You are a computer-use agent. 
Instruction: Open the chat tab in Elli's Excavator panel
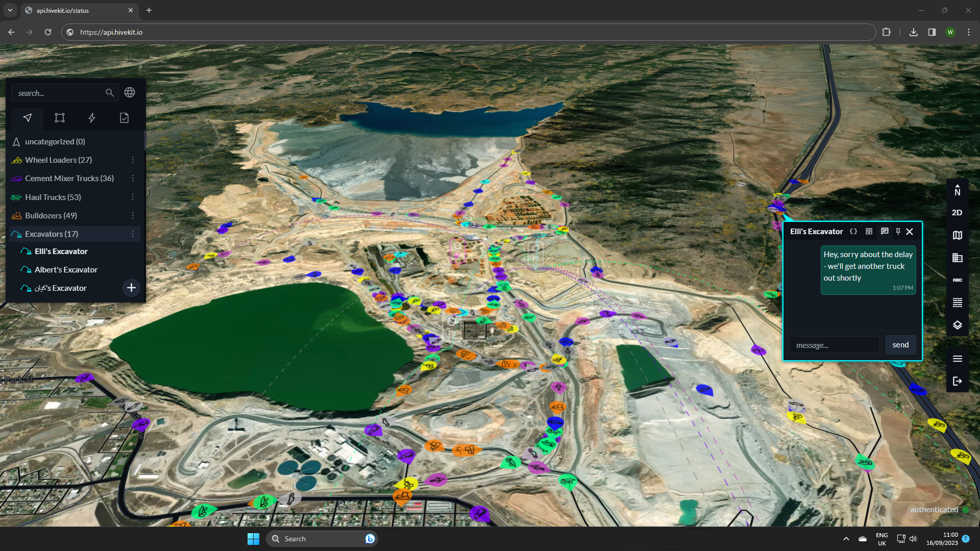[x=885, y=232]
